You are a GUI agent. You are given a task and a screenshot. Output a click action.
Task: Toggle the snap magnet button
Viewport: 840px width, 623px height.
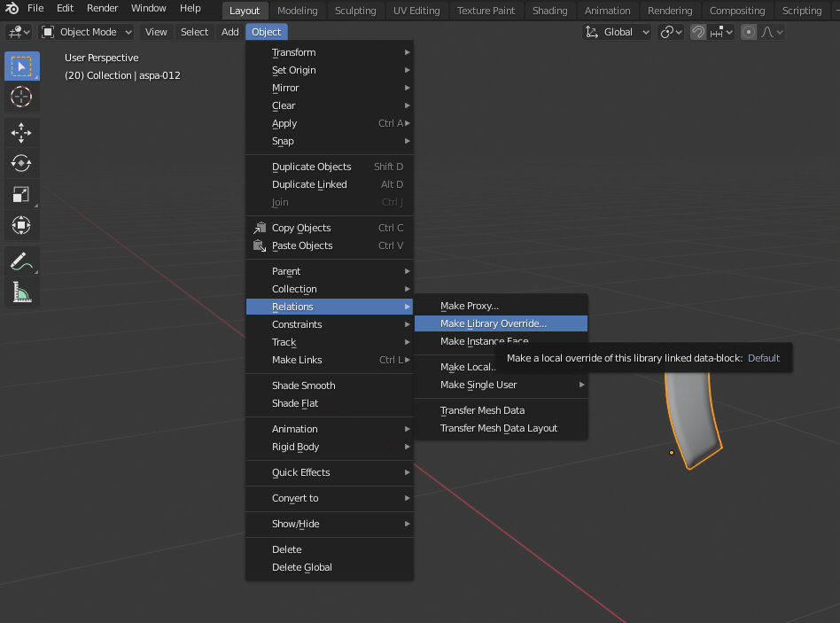698,32
